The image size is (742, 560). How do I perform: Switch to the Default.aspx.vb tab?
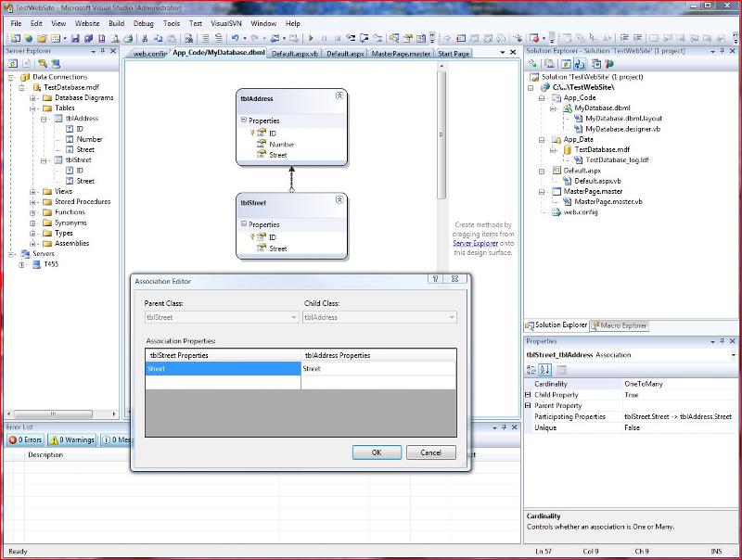(x=295, y=54)
